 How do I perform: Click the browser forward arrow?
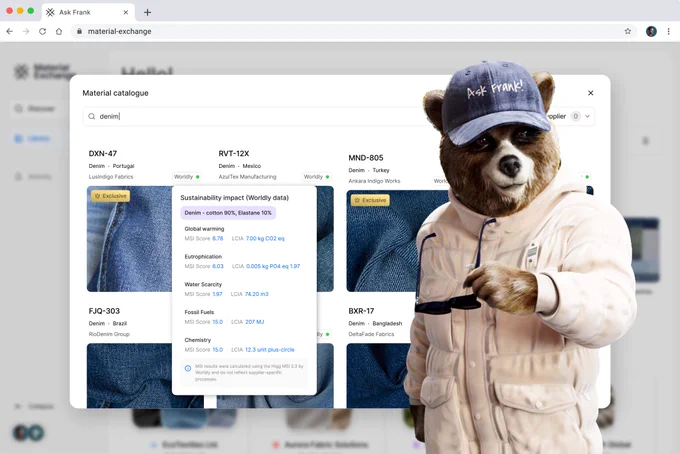(26, 31)
